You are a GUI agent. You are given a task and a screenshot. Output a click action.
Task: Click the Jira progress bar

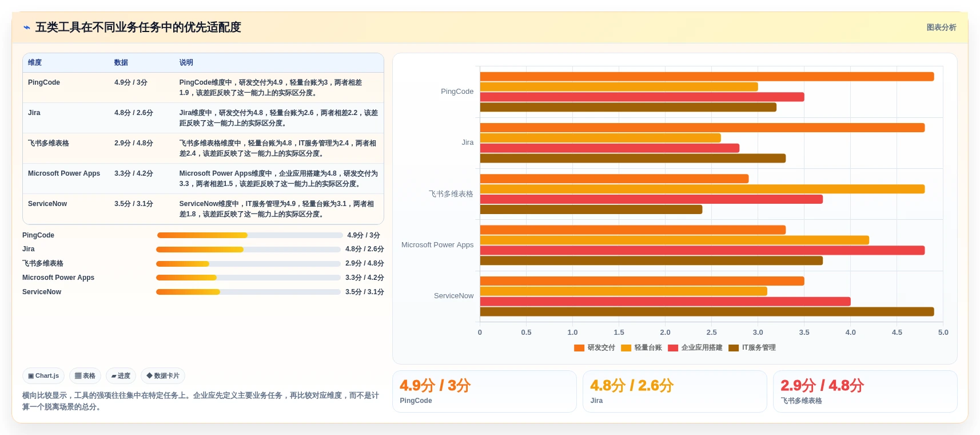[x=248, y=250]
